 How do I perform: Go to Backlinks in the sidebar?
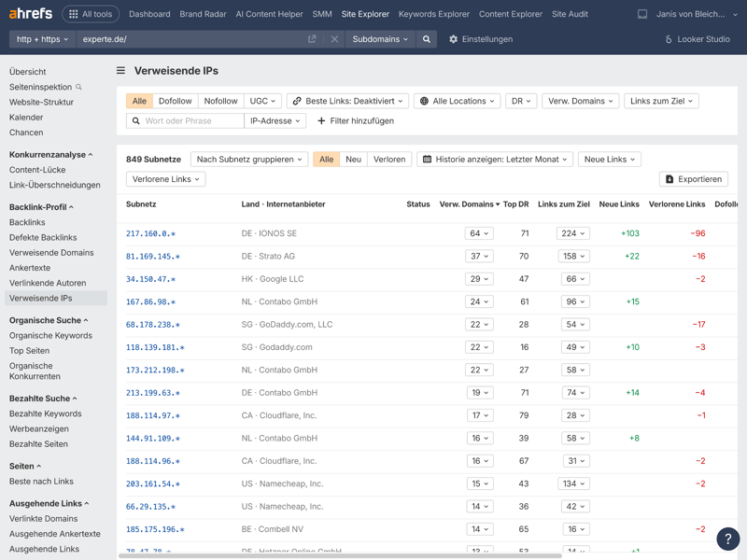point(27,222)
